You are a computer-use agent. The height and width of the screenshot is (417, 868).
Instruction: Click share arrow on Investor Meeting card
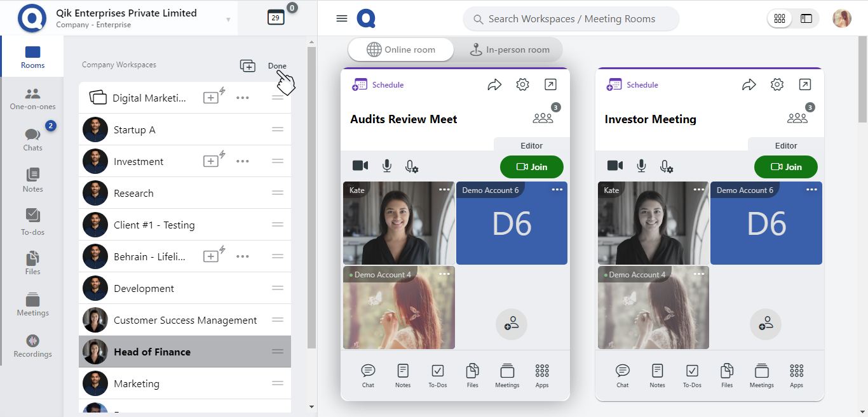pos(749,84)
